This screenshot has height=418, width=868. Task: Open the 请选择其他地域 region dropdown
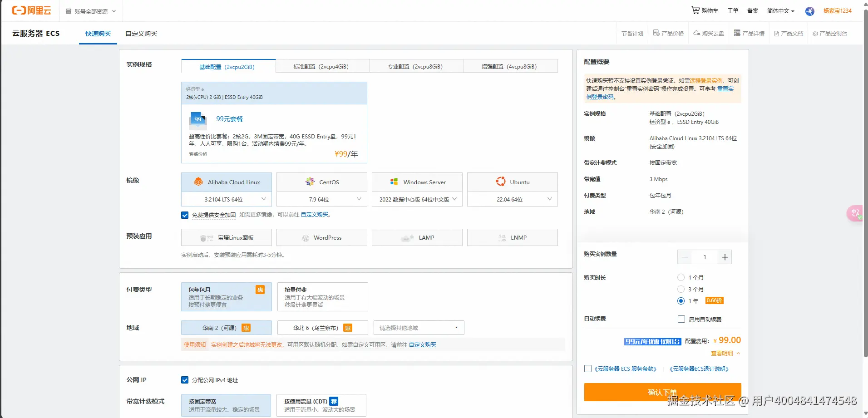[x=419, y=328]
